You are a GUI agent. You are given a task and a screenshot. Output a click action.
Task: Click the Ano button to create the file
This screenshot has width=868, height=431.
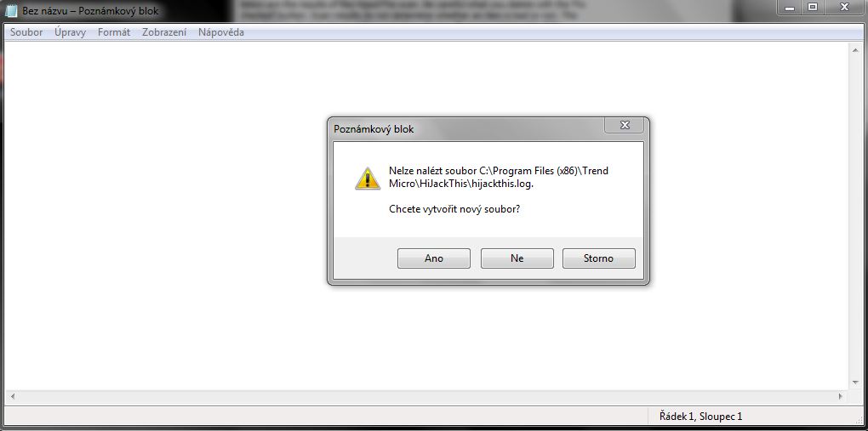point(433,258)
